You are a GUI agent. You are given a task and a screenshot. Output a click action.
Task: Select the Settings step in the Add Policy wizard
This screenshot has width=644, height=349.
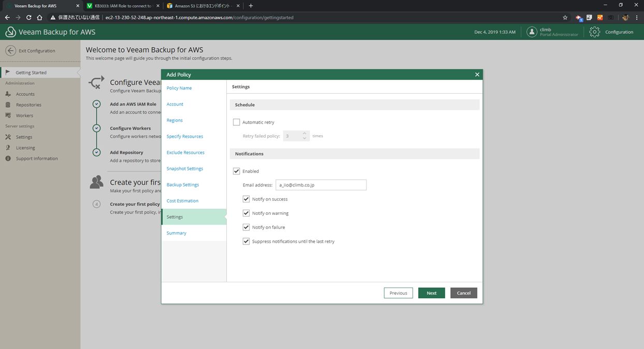(x=194, y=217)
